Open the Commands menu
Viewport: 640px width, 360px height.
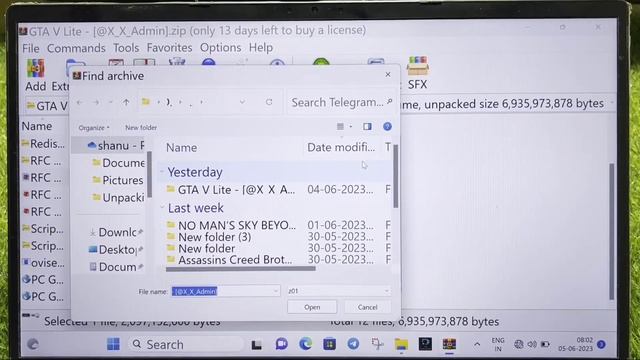76,48
